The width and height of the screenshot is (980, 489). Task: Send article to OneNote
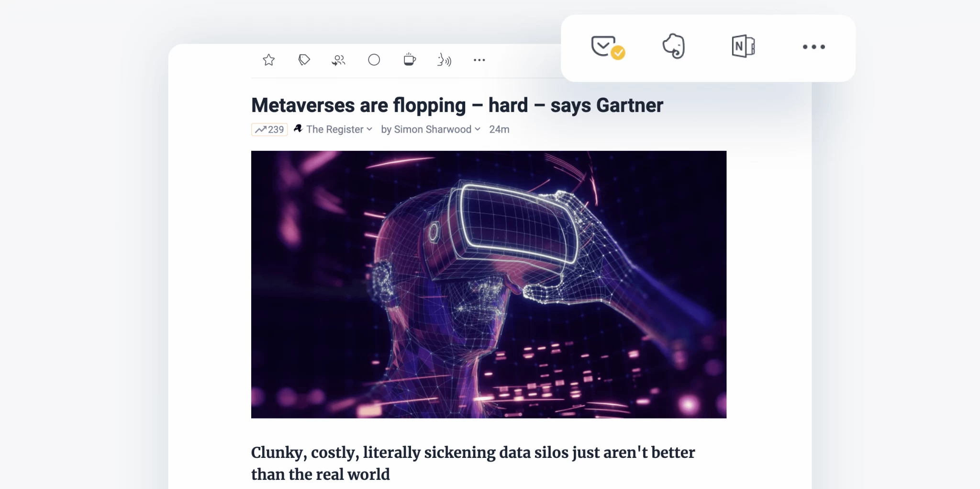(x=743, y=47)
